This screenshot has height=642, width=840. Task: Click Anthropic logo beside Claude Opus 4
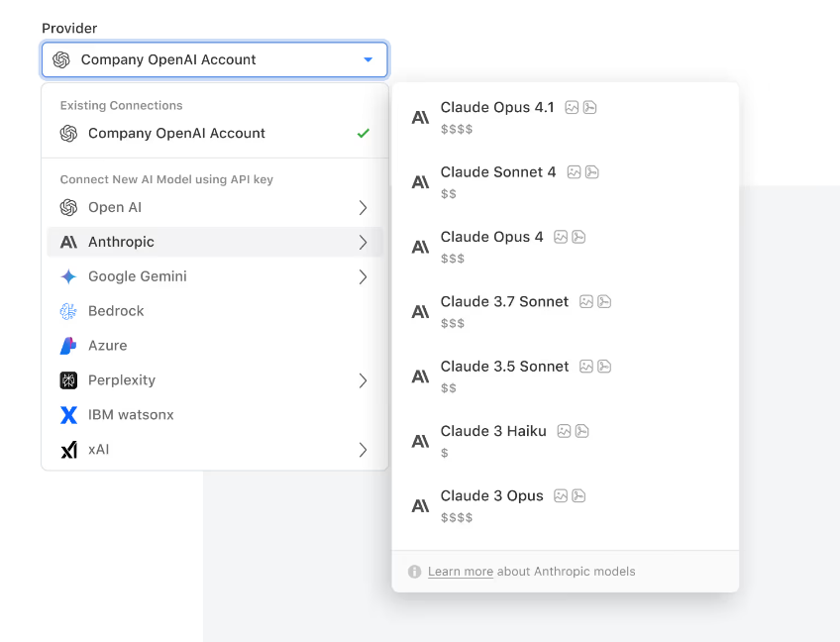[420, 247]
